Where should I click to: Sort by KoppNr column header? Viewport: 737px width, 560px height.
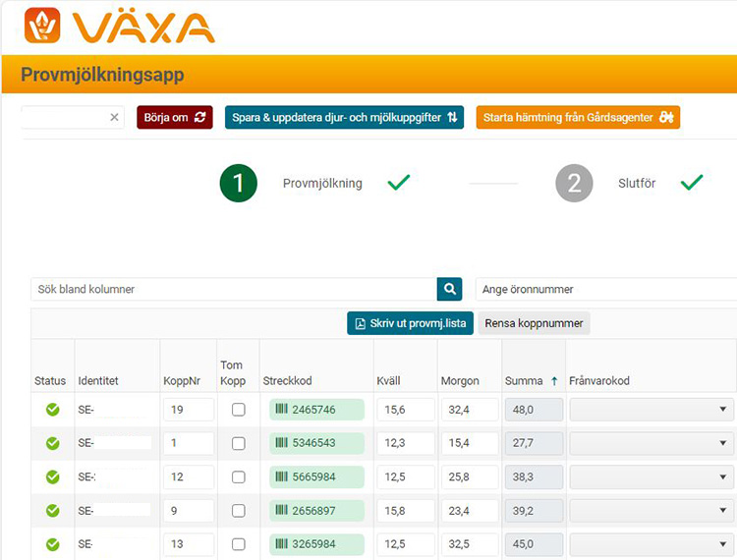coord(182,380)
